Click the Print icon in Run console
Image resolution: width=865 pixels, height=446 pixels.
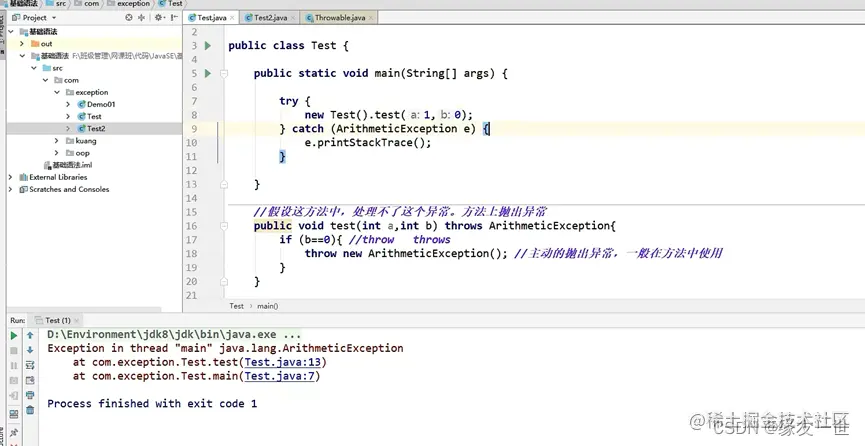30,395
